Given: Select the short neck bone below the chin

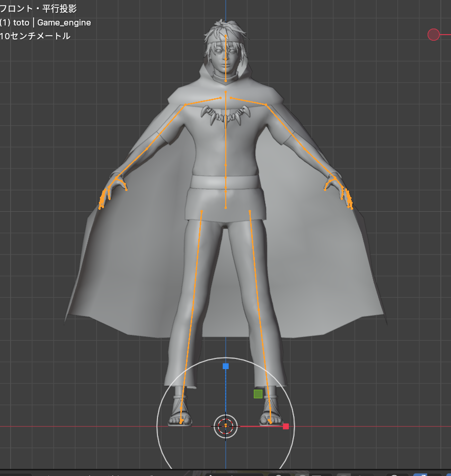Looking at the screenshot, I should click(x=225, y=70).
